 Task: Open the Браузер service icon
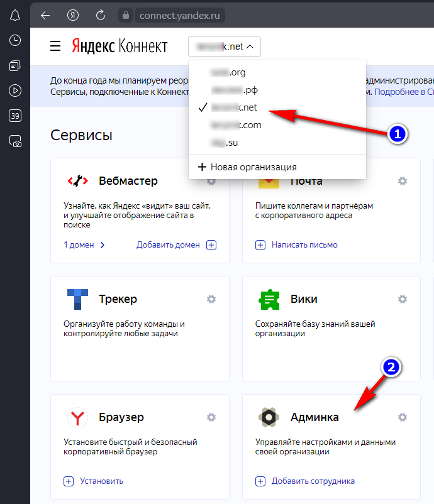pyautogui.click(x=77, y=417)
